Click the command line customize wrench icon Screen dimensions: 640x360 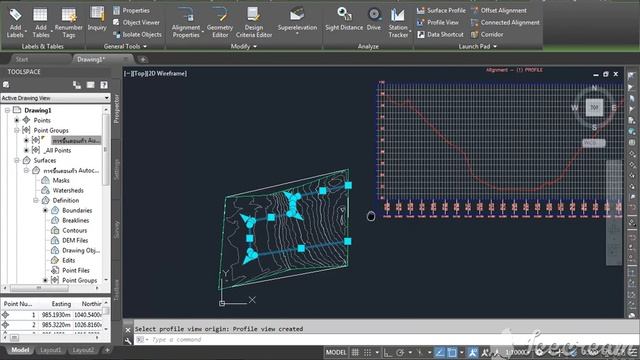pos(128,340)
